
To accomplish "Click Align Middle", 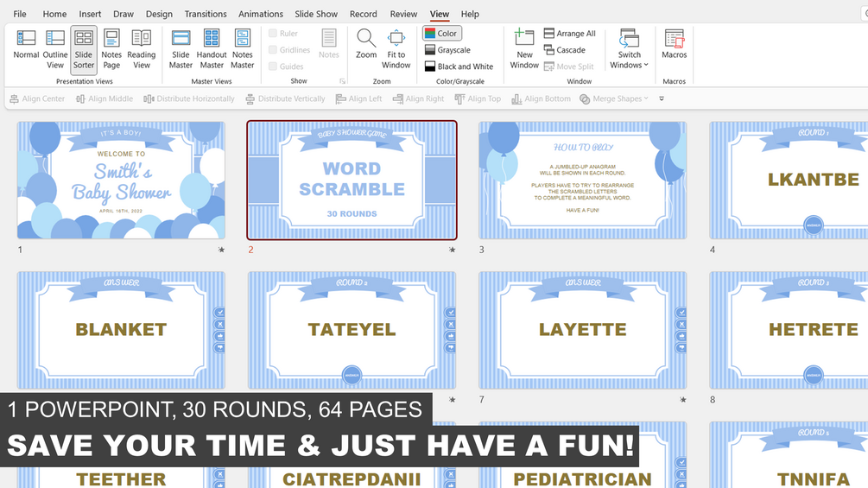I will tap(104, 98).
